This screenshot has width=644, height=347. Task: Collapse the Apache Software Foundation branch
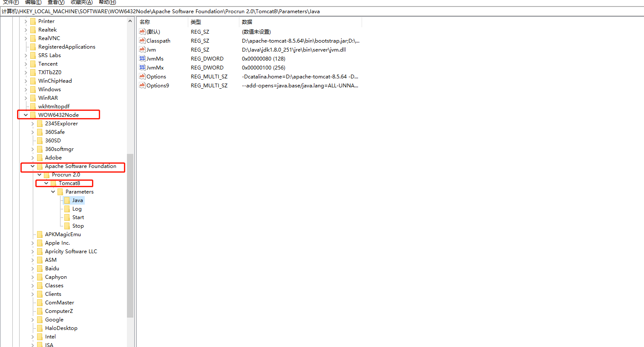tap(32, 167)
